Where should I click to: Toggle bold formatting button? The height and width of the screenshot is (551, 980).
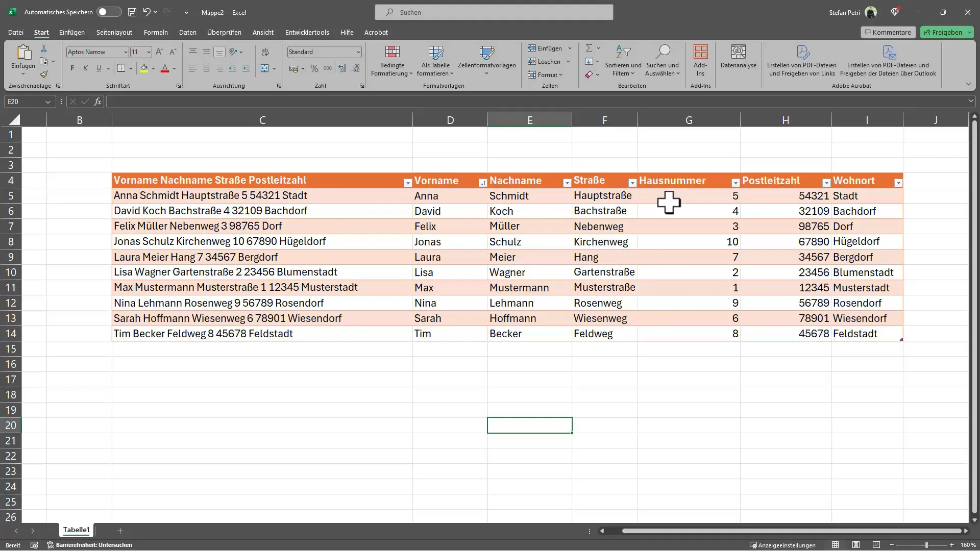point(72,68)
